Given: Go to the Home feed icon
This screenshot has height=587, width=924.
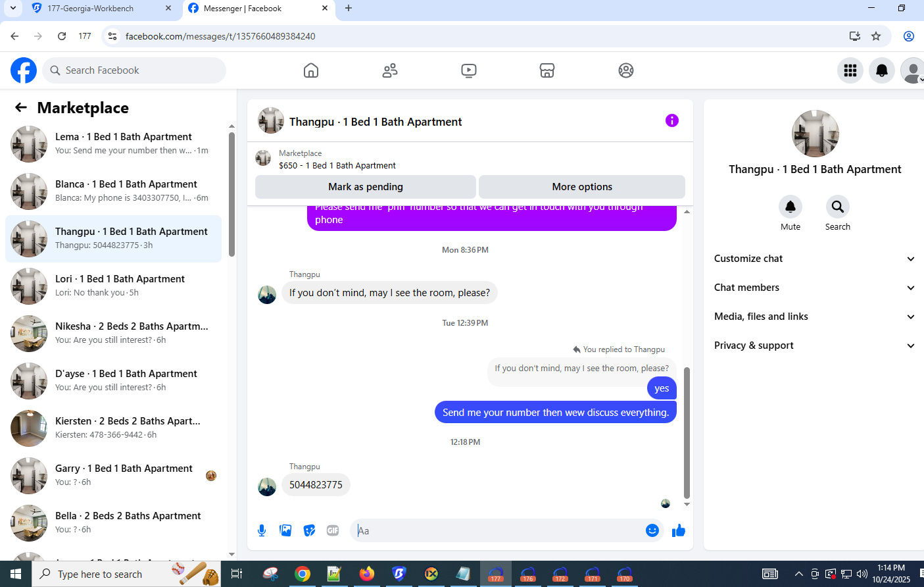Looking at the screenshot, I should click(x=311, y=70).
